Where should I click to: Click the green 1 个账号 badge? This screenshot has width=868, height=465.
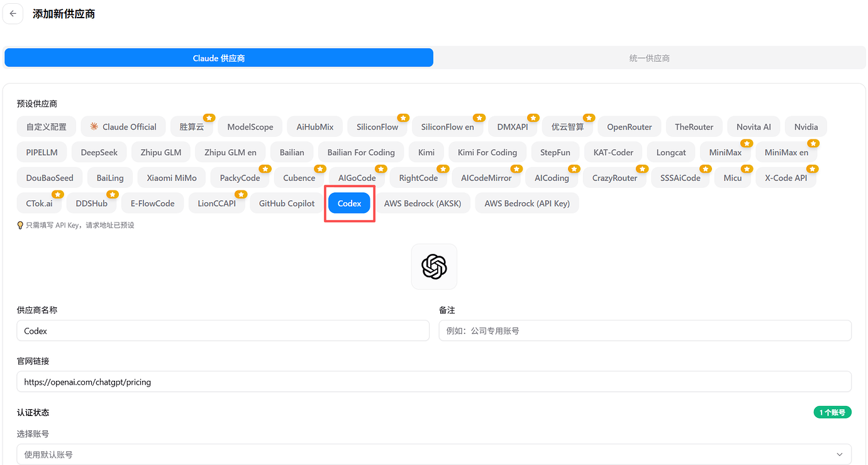(x=833, y=412)
